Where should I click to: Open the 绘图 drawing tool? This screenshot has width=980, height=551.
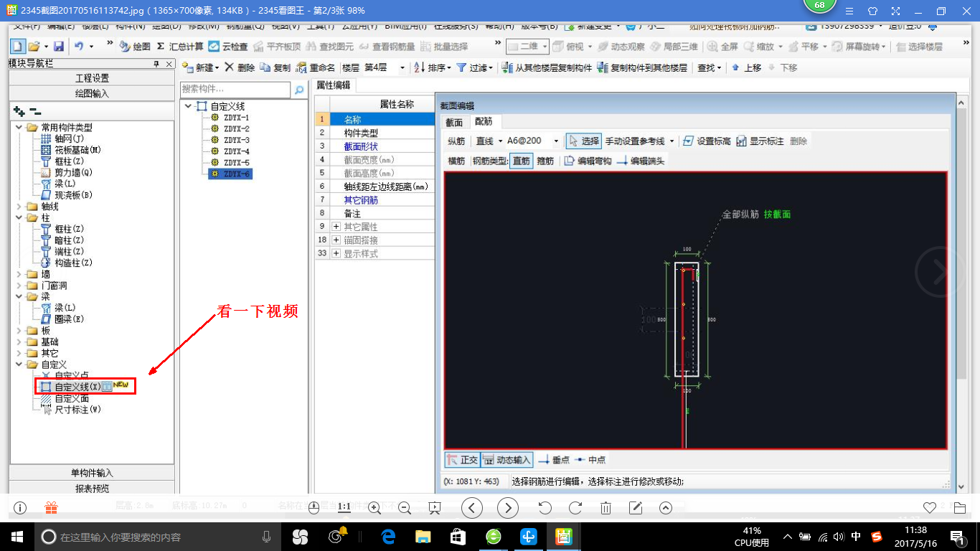135,46
